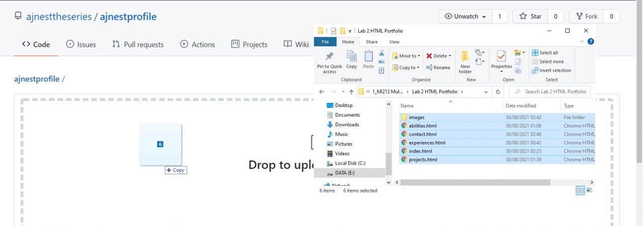Go up one folder level

(x=351, y=92)
